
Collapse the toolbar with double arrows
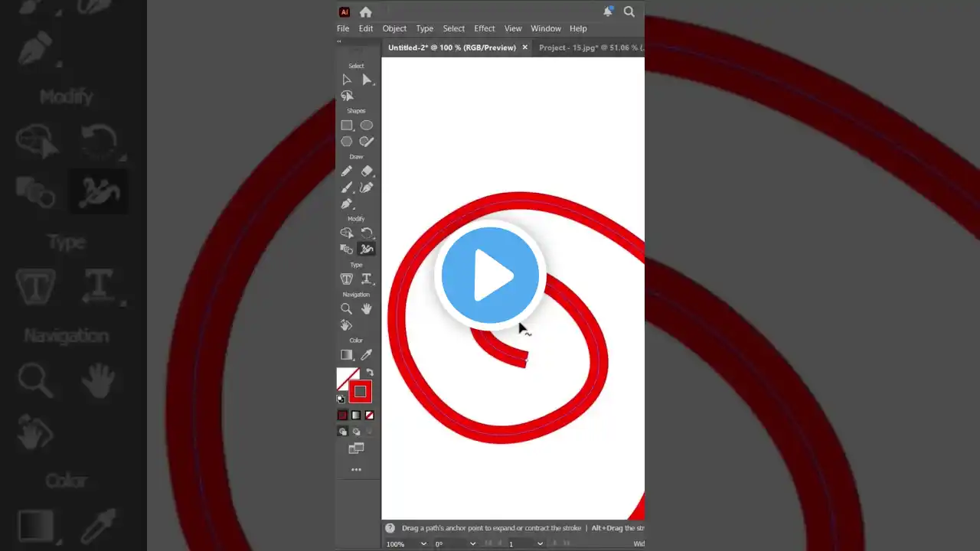point(340,43)
